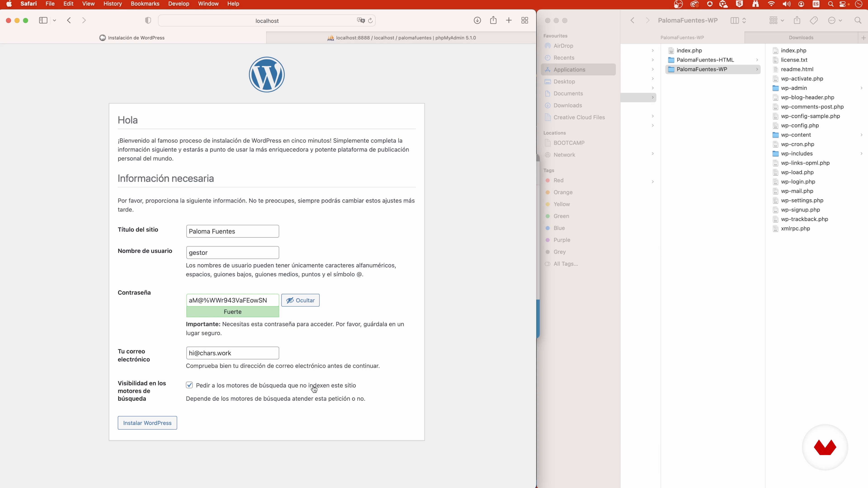This screenshot has width=868, height=488.
Task: Show Safari tab overview grid
Action: pyautogui.click(x=525, y=21)
